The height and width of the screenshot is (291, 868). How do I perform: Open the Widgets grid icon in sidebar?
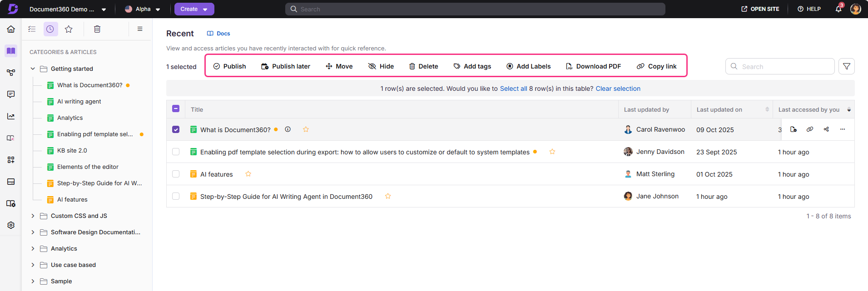point(11,160)
